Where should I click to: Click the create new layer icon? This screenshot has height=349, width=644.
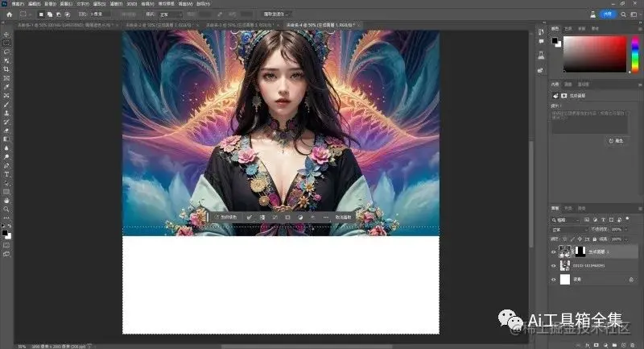[x=623, y=345]
